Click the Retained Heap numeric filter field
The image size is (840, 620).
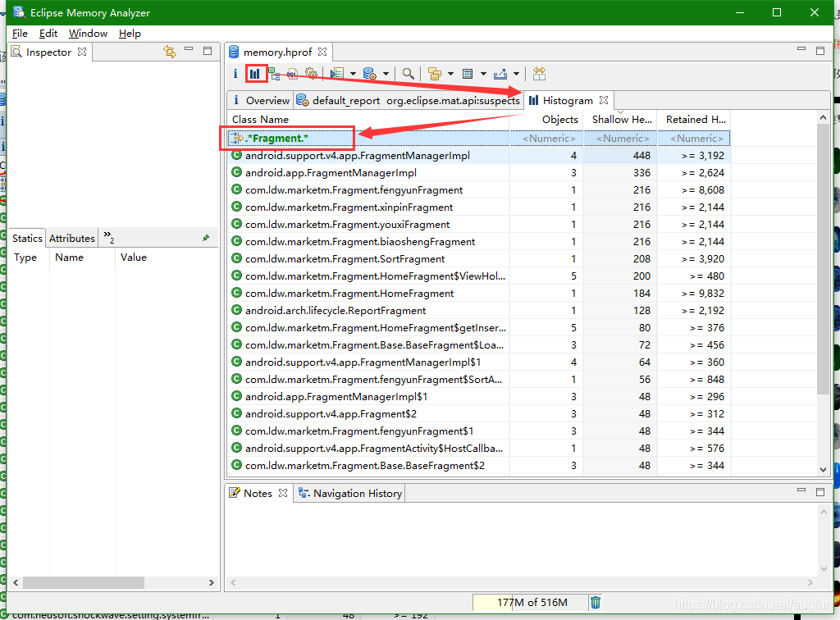coord(694,138)
